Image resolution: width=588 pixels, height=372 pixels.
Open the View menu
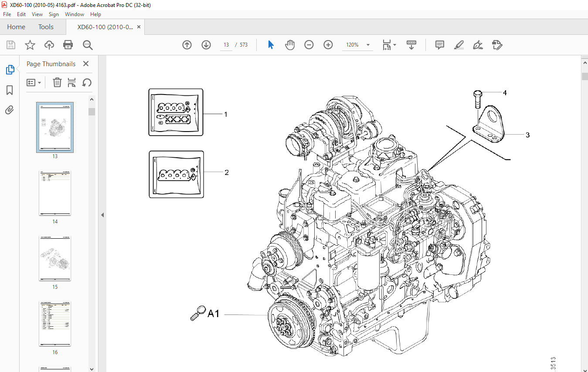tap(37, 14)
